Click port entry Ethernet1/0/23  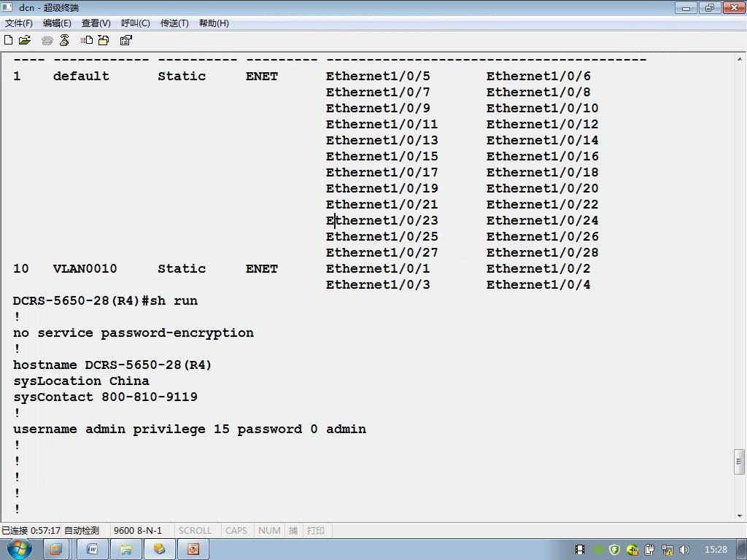tap(382, 220)
